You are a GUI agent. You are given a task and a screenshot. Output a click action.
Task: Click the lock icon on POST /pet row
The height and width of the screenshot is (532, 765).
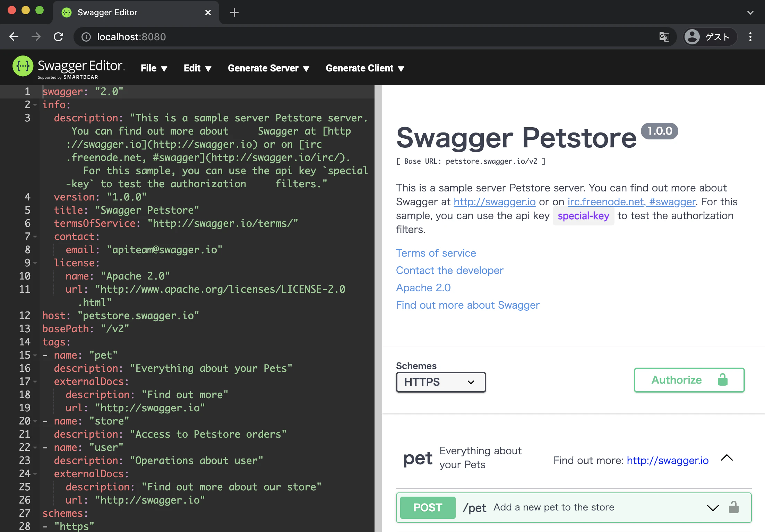click(734, 507)
